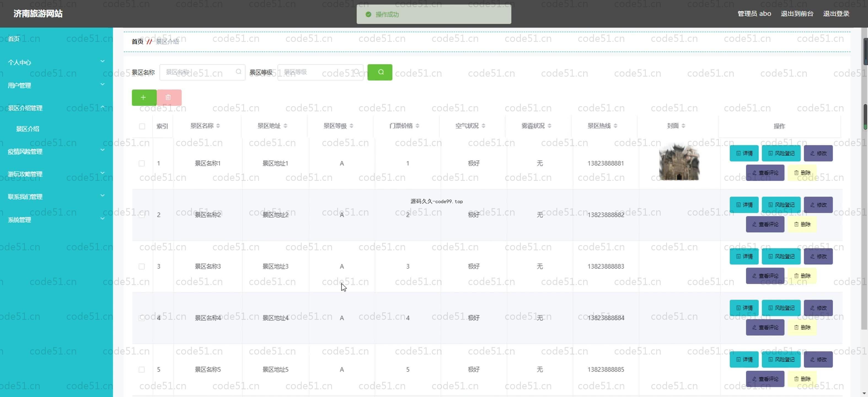Screen dimensions: 868x397
Task: Sort table by 景区地址 column arrows
Action: click(285, 126)
